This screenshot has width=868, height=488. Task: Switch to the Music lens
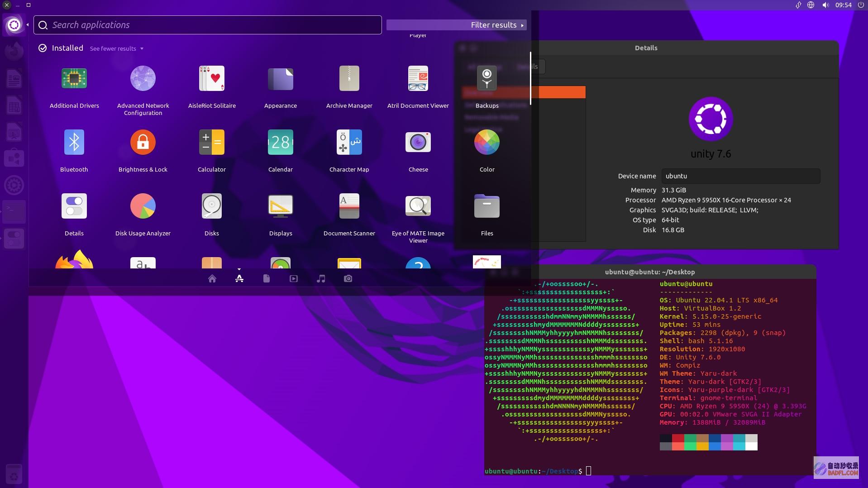[321, 279]
